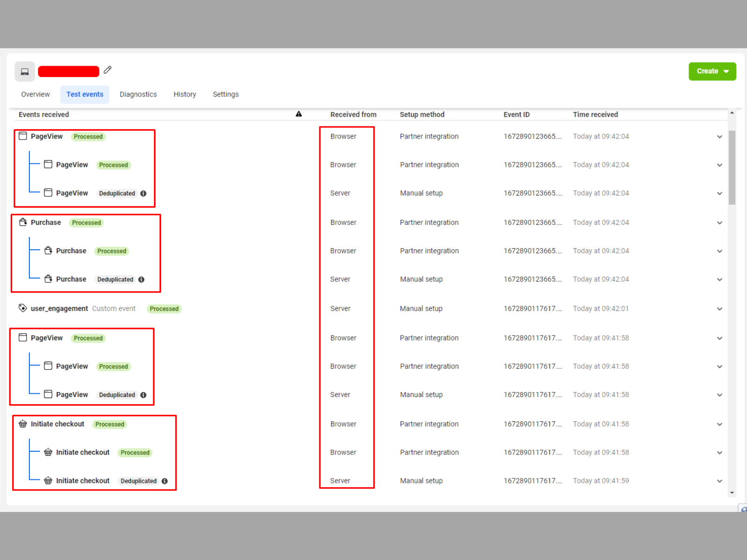Click the info icon next to Initiate checkout Deduplicated
The image size is (747, 560).
coord(164,481)
